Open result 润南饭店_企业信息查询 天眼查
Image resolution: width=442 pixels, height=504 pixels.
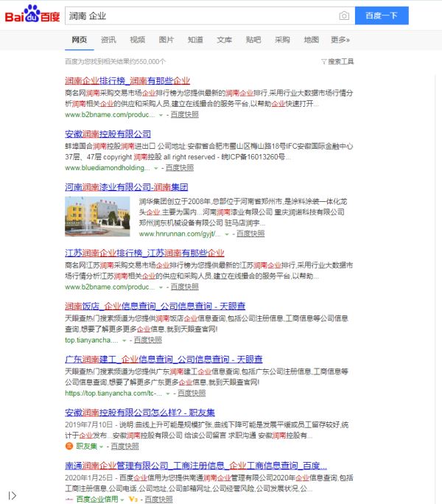coord(155,306)
